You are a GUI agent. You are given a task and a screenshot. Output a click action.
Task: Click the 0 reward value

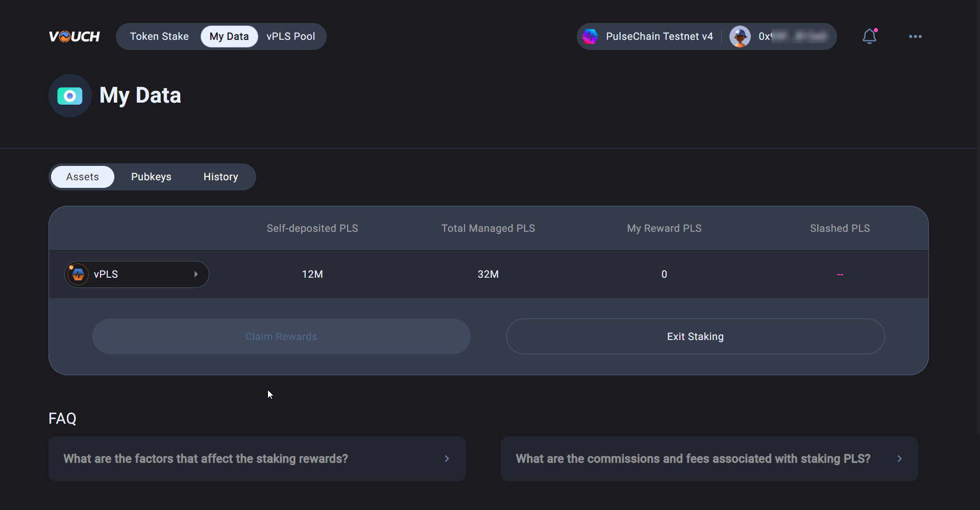[664, 274]
